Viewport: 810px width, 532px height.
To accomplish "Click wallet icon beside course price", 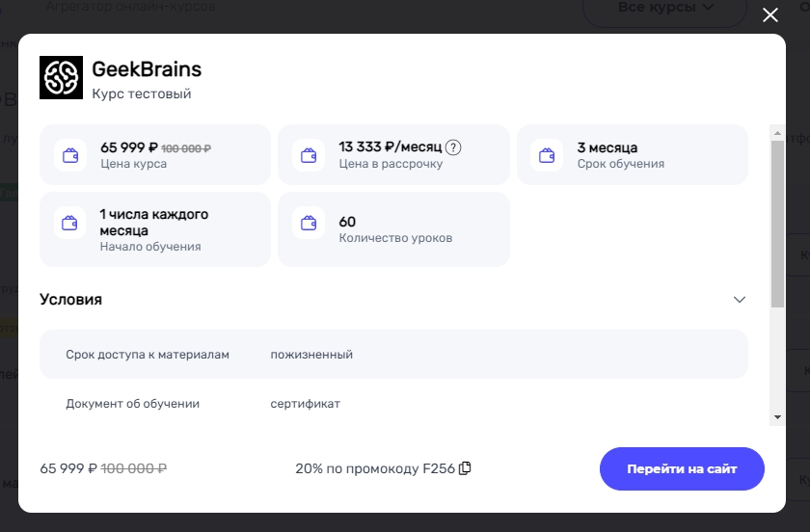I will (70, 154).
